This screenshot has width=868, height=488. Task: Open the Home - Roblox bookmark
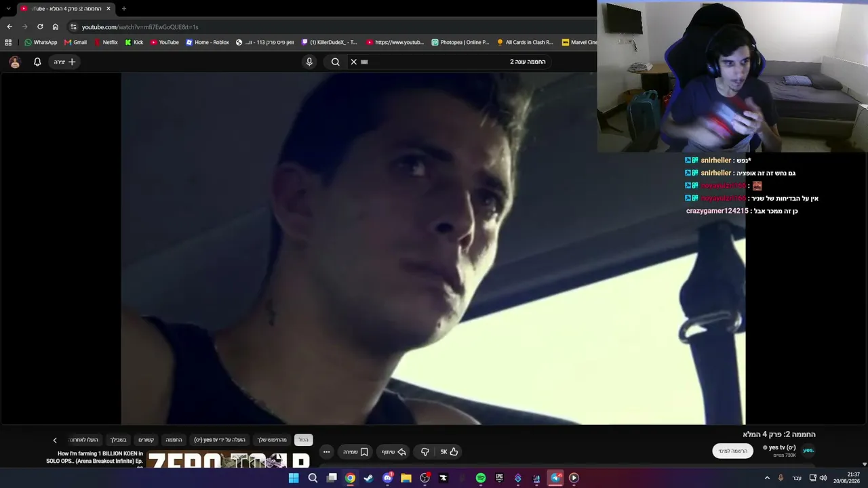coord(208,42)
